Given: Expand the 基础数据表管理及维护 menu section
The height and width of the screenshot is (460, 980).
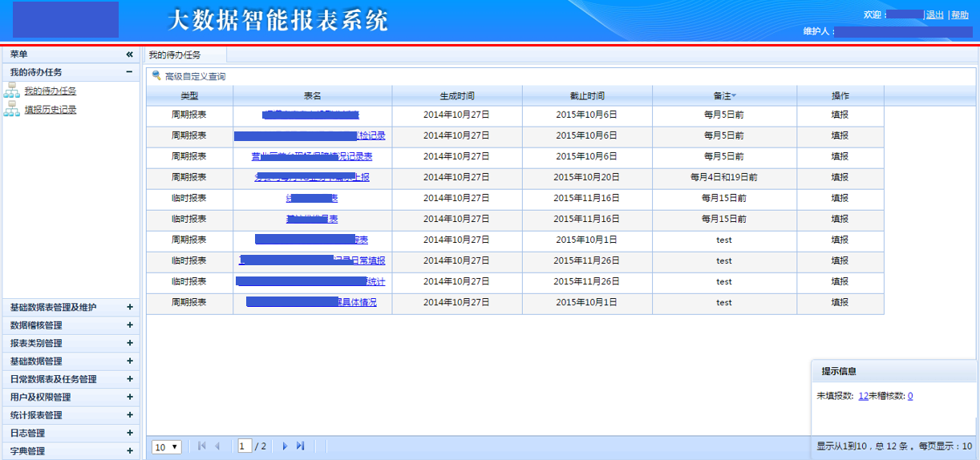Looking at the screenshot, I should coord(129,307).
